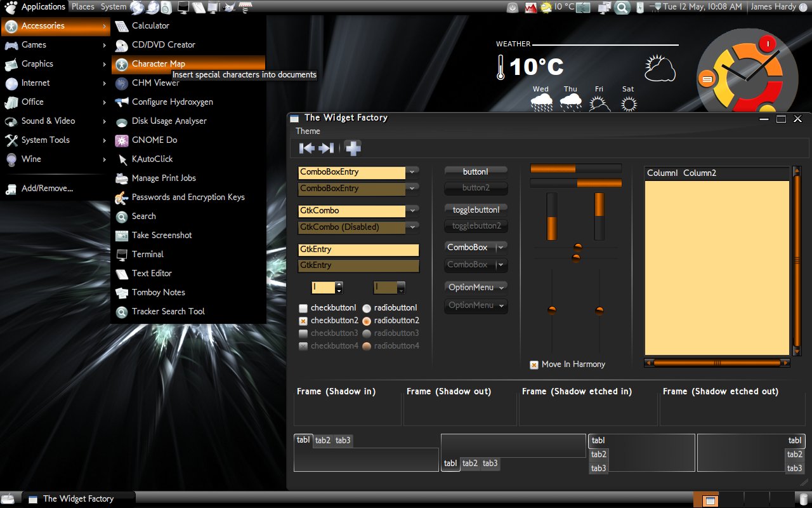
Task: Expand the enabled ComboBoxEntry dropdown arrow
Action: (x=412, y=171)
